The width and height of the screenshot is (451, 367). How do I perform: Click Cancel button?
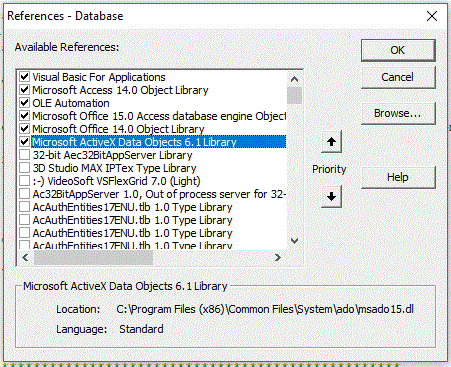pyautogui.click(x=398, y=77)
